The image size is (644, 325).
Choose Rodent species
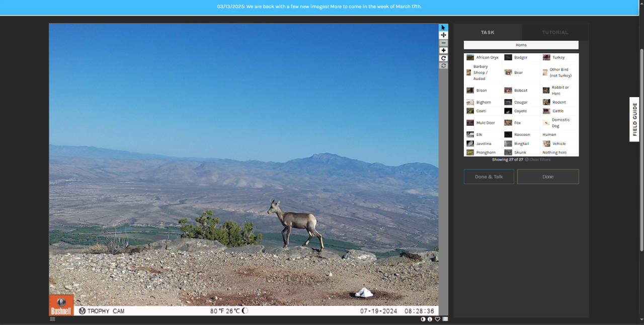[559, 102]
